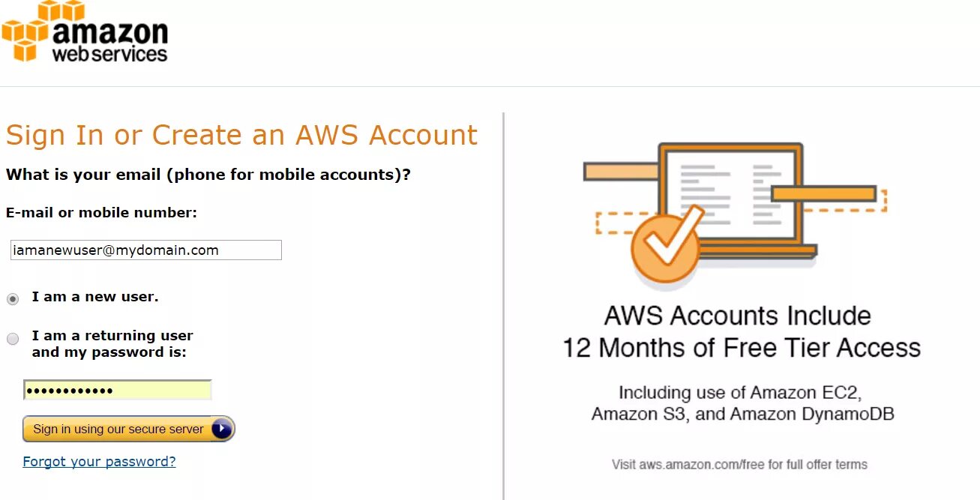Select the "I am a returning user" radio button
980x500 pixels.
point(13,339)
